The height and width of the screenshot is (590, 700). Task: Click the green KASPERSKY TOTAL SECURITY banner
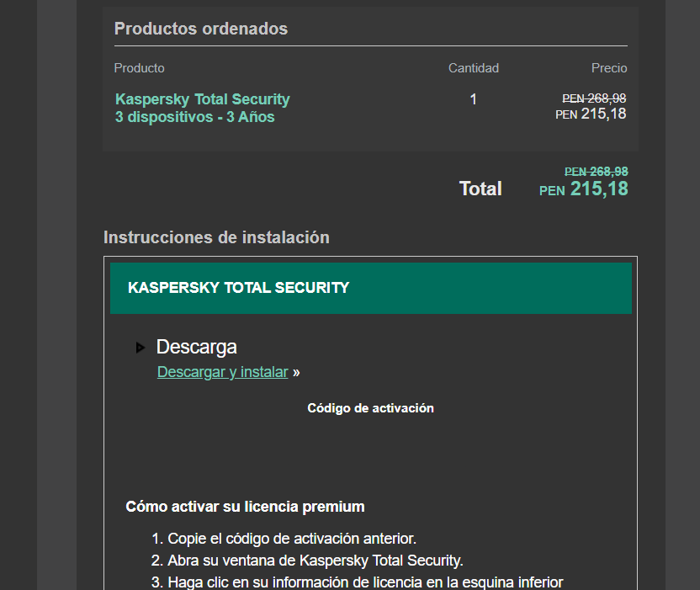(x=370, y=288)
